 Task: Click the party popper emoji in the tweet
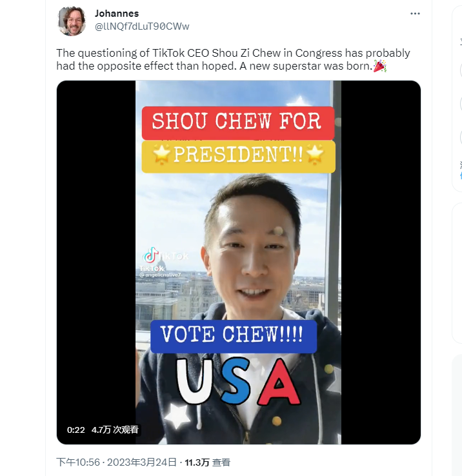379,66
